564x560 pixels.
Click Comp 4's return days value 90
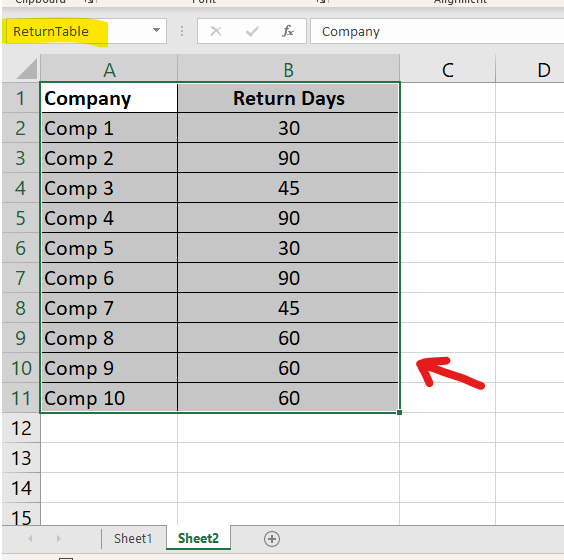(x=288, y=218)
